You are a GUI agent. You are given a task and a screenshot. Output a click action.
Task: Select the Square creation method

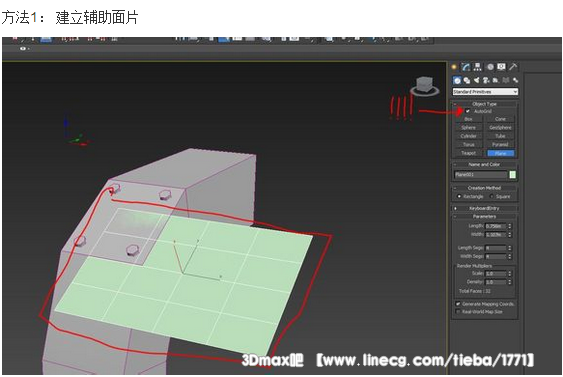pos(492,196)
